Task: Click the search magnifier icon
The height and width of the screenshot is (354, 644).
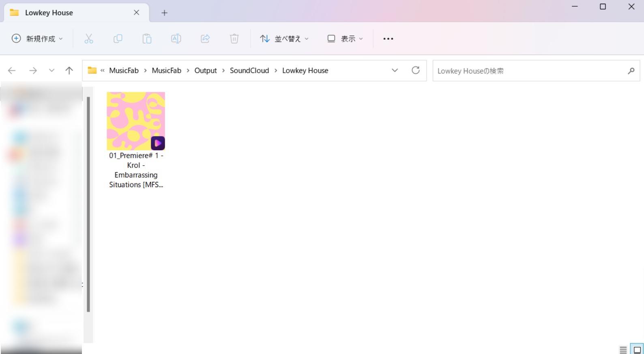Action: point(631,71)
